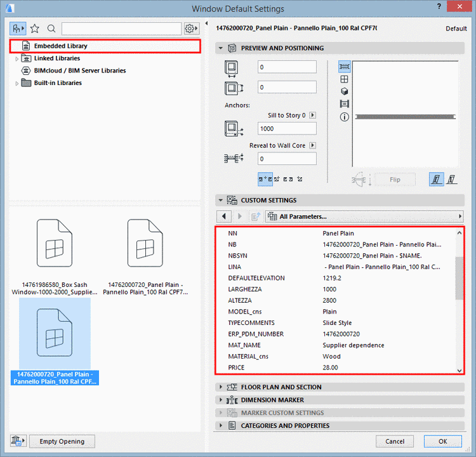The width and height of the screenshot is (476, 457).
Task: Click parameter list scroll up arrow
Action: coord(459,233)
